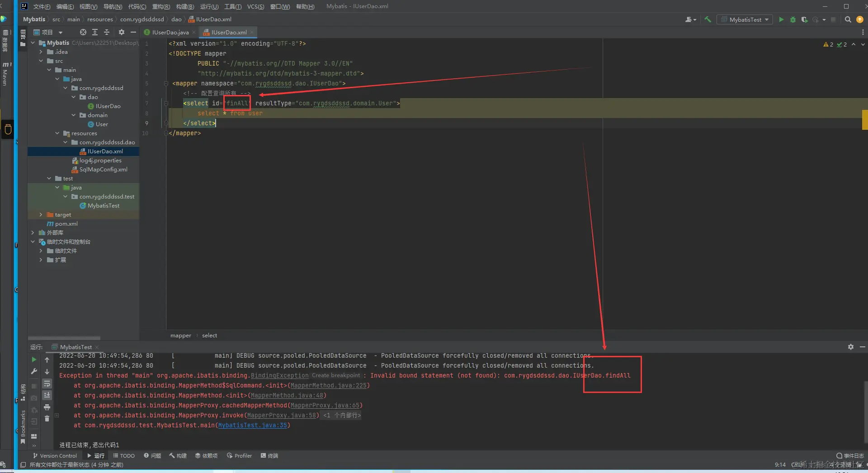Screen dimensions: 868x473
Task: Toggle the 数据库 database tool window
Action: (5, 40)
